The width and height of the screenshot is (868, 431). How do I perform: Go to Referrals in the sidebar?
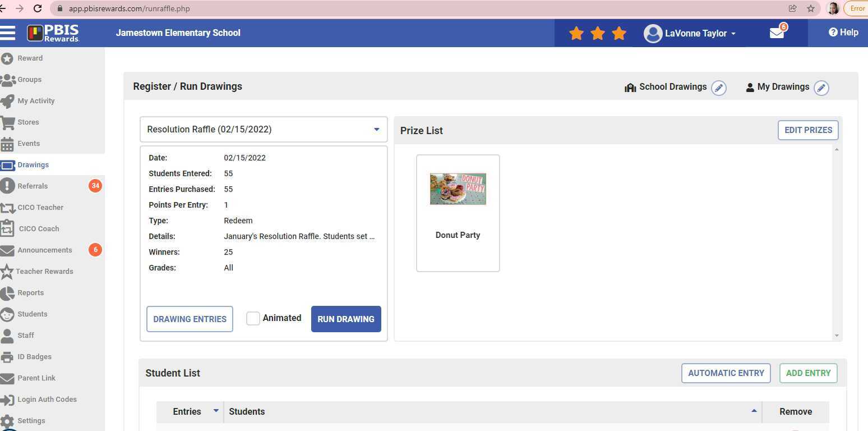click(33, 186)
